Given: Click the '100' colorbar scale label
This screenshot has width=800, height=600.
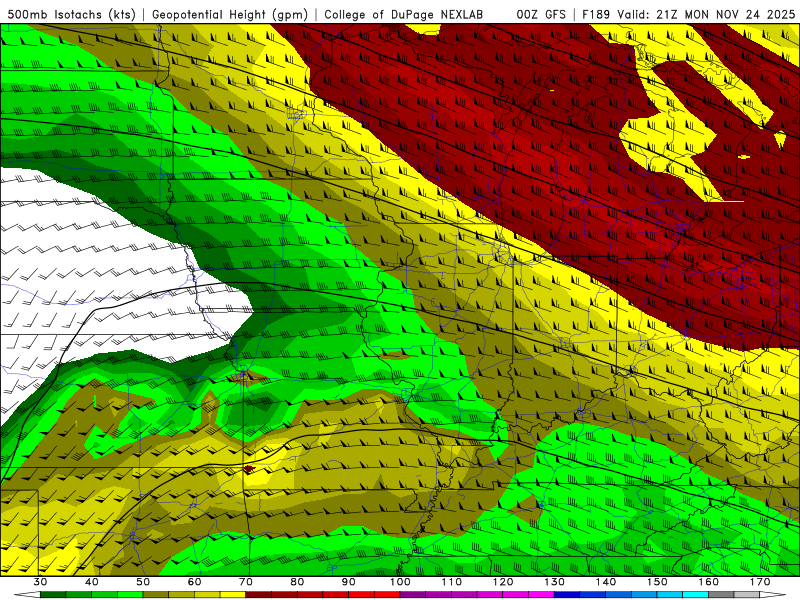Looking at the screenshot, I should point(401,582).
